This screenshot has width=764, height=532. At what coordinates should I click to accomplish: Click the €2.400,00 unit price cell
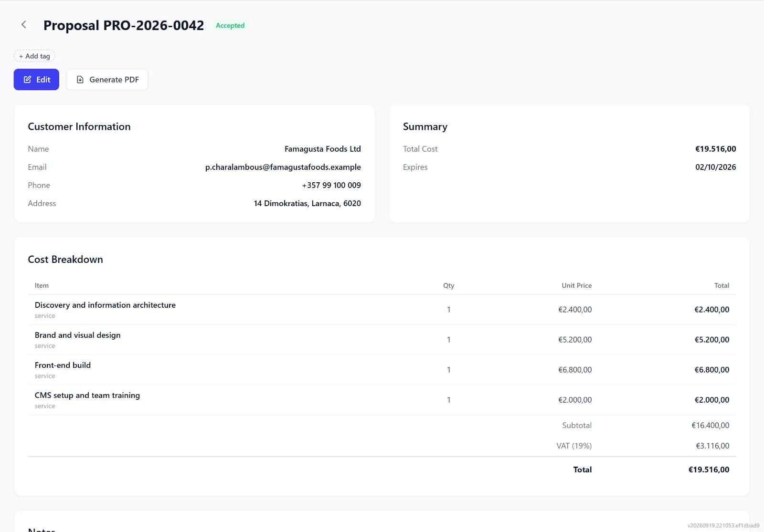pos(575,310)
